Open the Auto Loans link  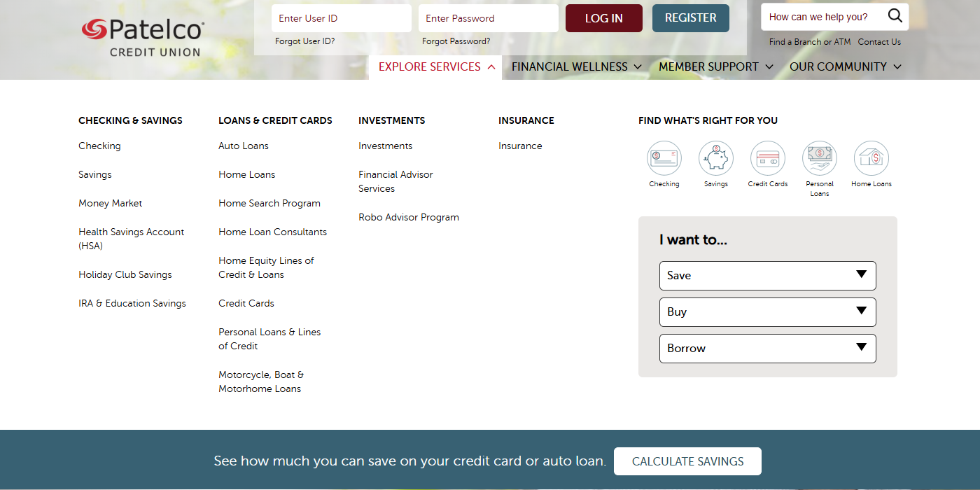click(244, 146)
